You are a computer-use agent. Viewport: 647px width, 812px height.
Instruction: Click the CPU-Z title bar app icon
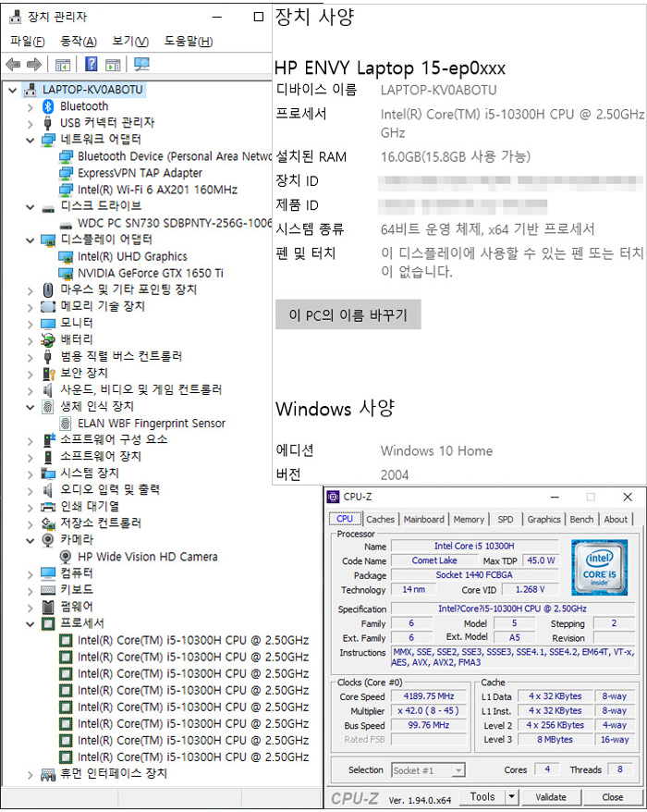(x=334, y=498)
